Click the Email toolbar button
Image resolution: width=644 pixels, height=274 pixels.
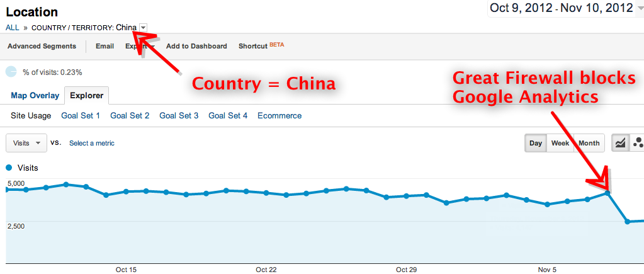tap(105, 46)
